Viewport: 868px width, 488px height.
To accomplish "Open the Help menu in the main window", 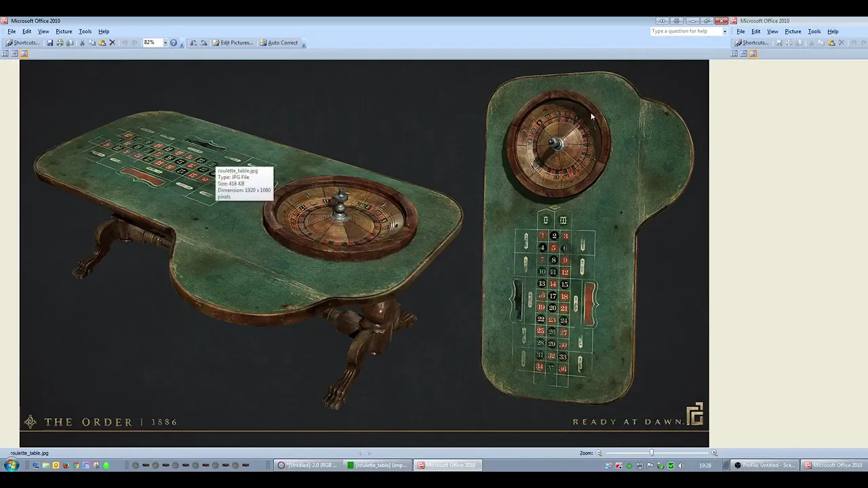I will [x=104, y=31].
